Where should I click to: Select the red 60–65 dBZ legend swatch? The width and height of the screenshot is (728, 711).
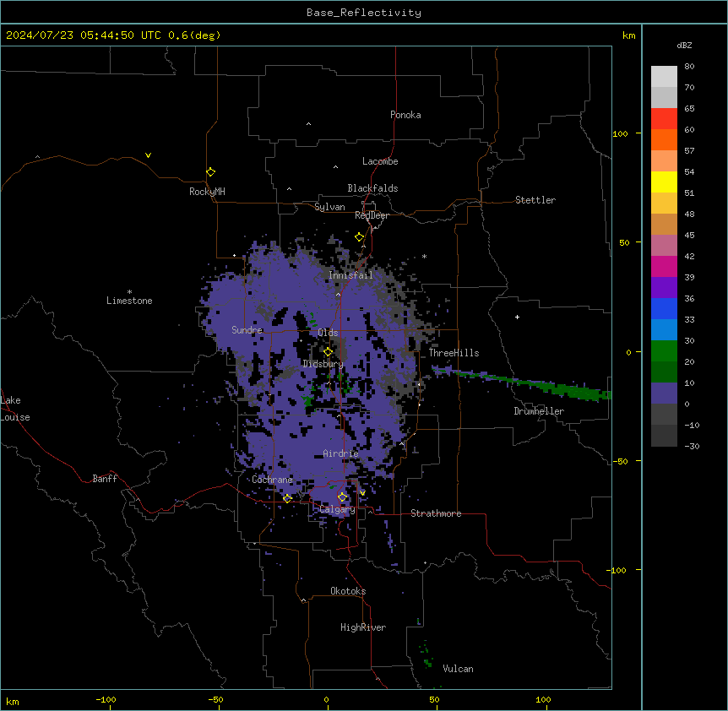pos(664,119)
